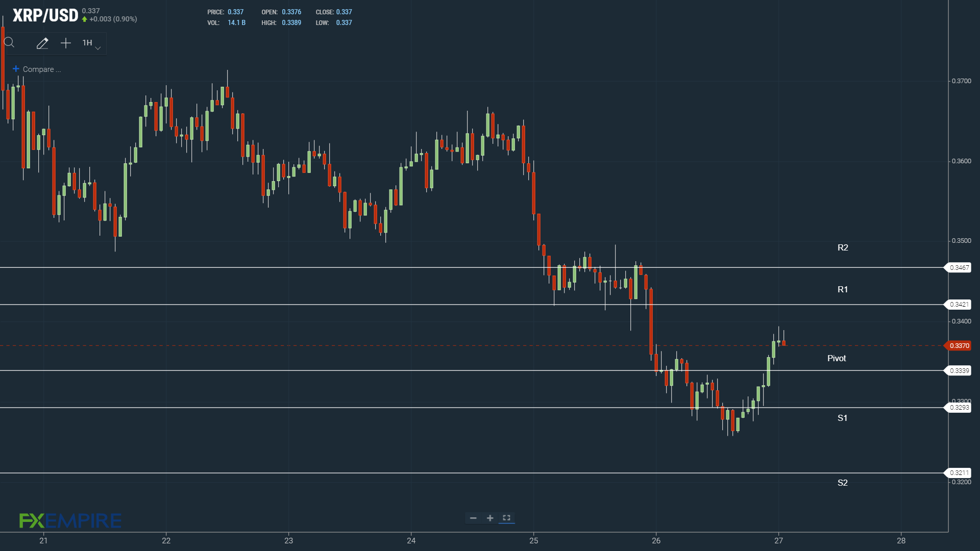Click the OPEN 0.3376 value
Image resolution: width=980 pixels, height=551 pixels.
point(291,12)
